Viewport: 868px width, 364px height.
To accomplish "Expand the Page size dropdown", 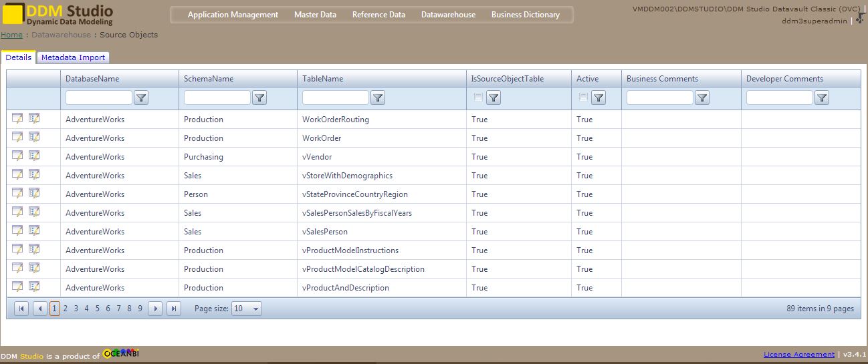I will [246, 309].
